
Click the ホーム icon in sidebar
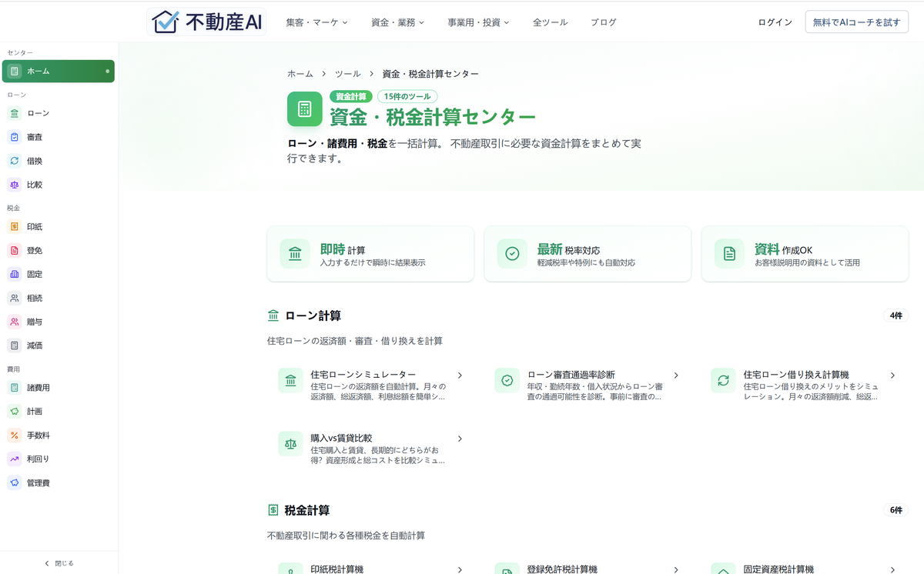15,71
